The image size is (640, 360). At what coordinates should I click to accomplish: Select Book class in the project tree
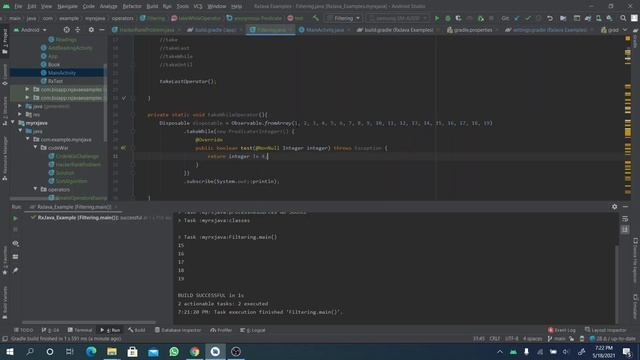click(54, 64)
